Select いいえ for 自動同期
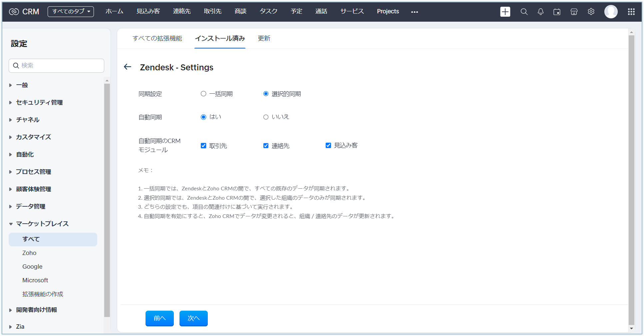Screen dimensions: 644x336 click(266, 117)
